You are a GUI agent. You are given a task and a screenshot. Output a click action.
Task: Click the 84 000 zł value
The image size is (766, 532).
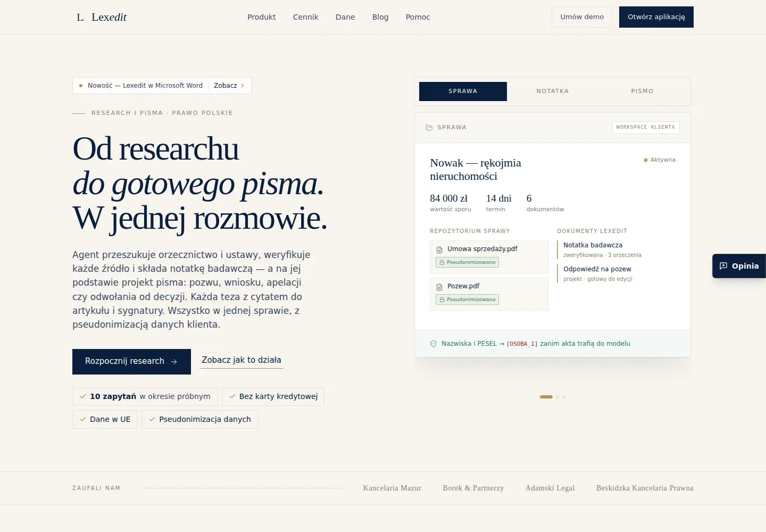(449, 198)
